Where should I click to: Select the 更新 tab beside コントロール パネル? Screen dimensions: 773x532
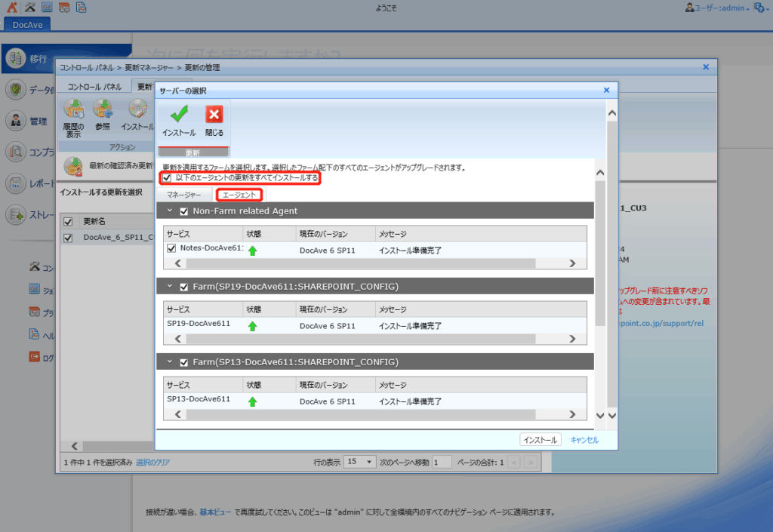[144, 87]
